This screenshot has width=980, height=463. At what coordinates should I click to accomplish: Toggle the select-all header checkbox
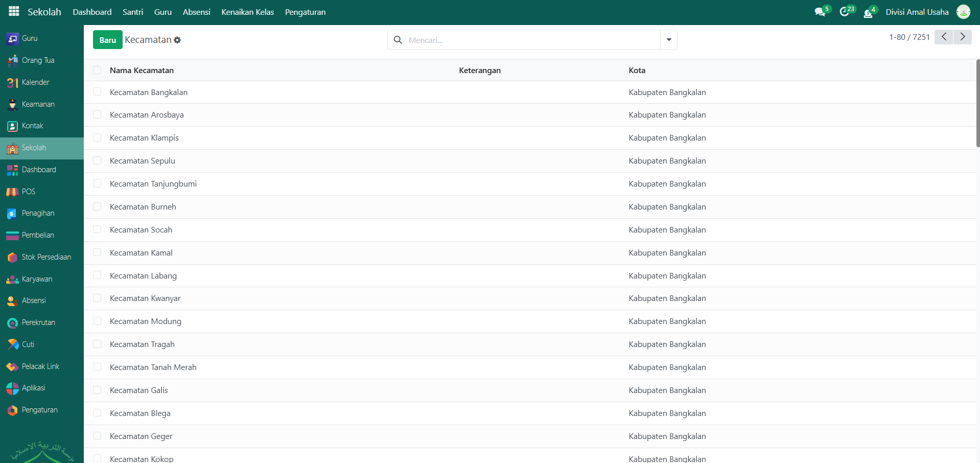[x=97, y=70]
